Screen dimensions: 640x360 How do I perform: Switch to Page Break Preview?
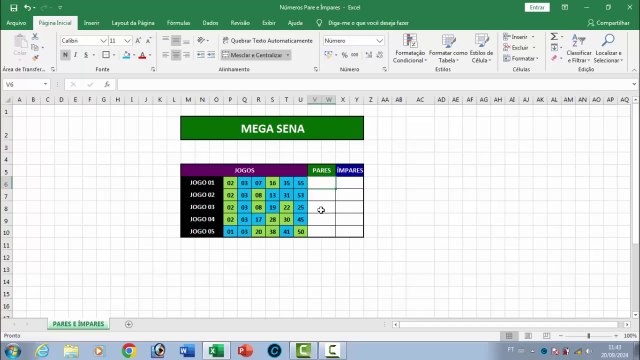coord(547,336)
